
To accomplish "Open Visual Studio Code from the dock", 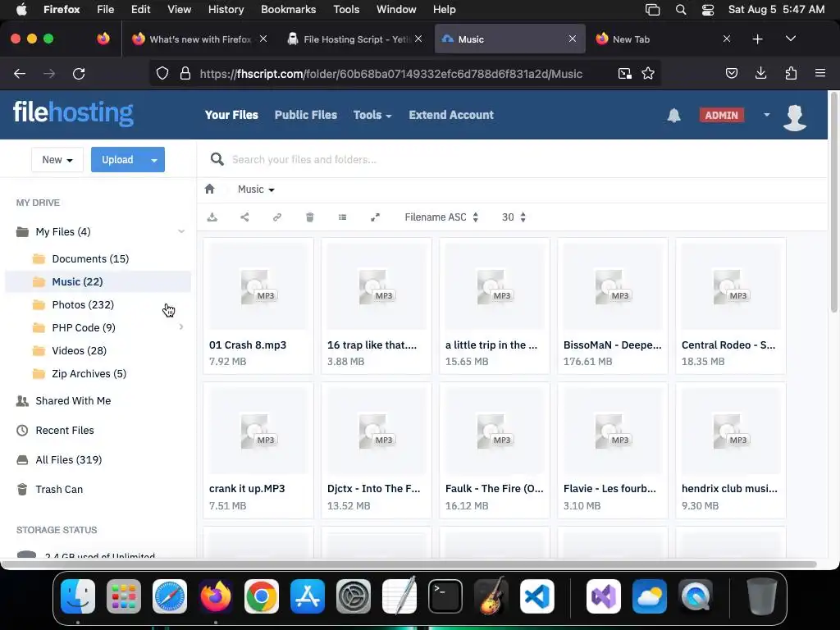I will coord(536,596).
